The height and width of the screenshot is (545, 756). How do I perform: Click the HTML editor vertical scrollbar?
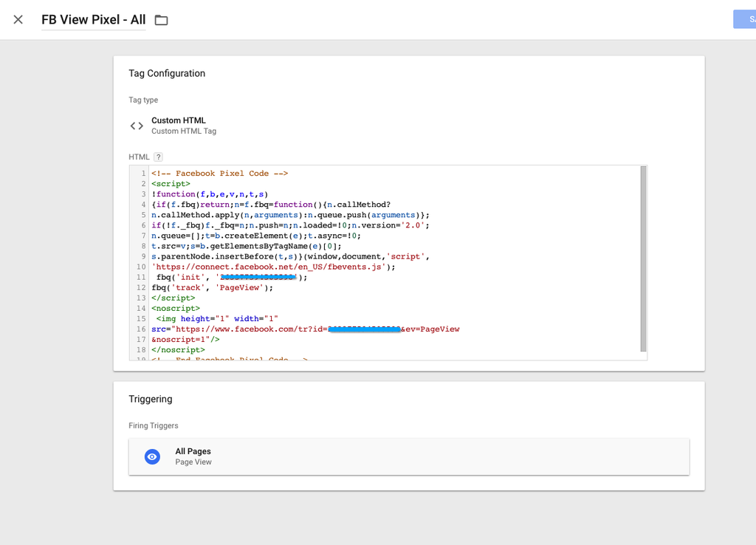(x=643, y=259)
